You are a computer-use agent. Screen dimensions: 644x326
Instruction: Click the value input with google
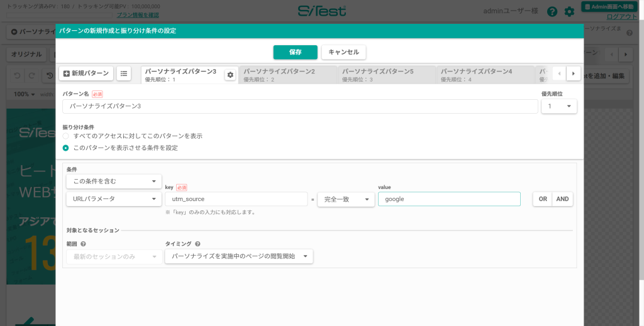point(449,199)
